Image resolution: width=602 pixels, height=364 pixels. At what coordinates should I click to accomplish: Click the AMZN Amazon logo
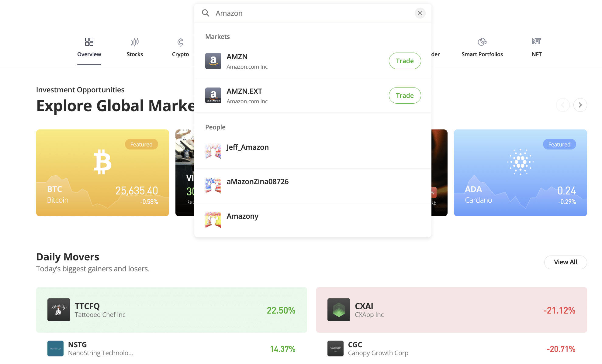(x=213, y=61)
